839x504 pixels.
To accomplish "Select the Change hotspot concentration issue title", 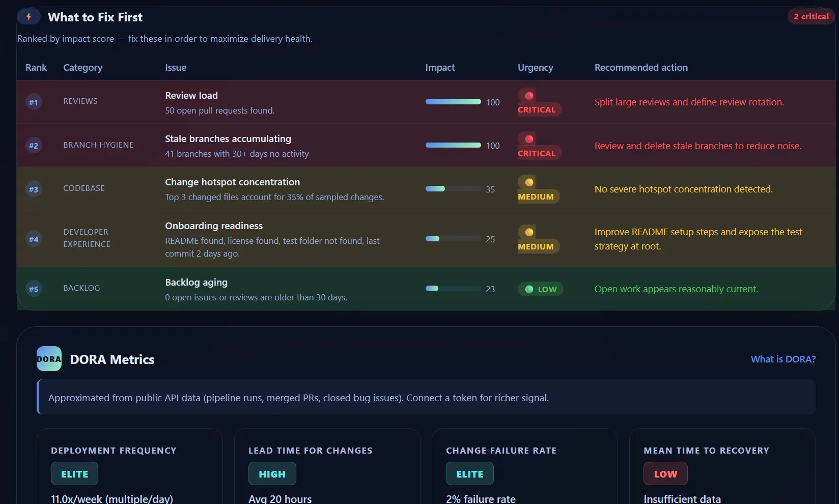I will coord(233,182).
